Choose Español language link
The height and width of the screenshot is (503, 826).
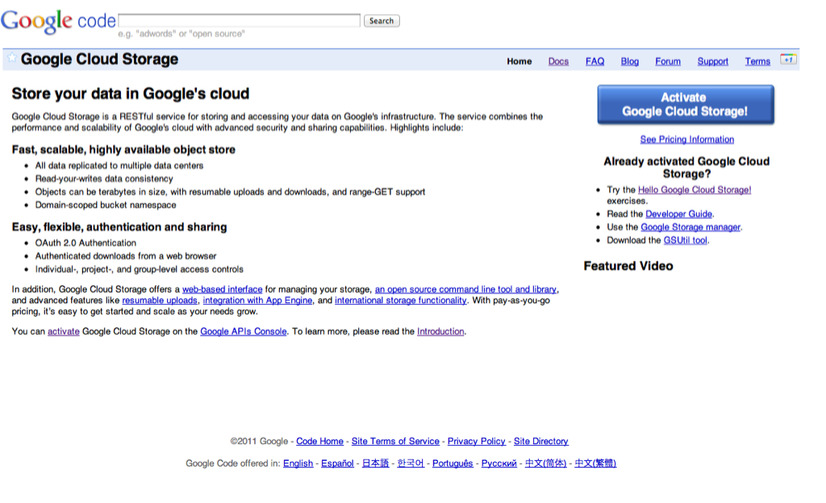point(337,463)
